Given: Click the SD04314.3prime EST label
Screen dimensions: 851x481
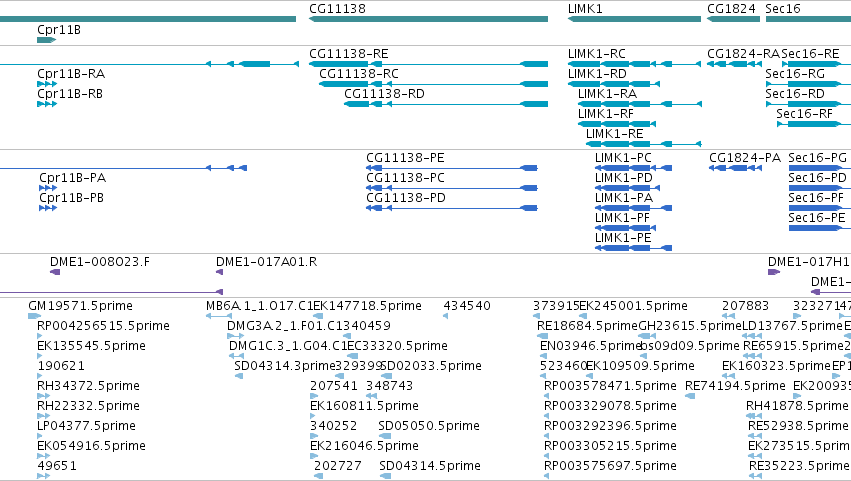Looking at the screenshot, I should tap(285, 366).
